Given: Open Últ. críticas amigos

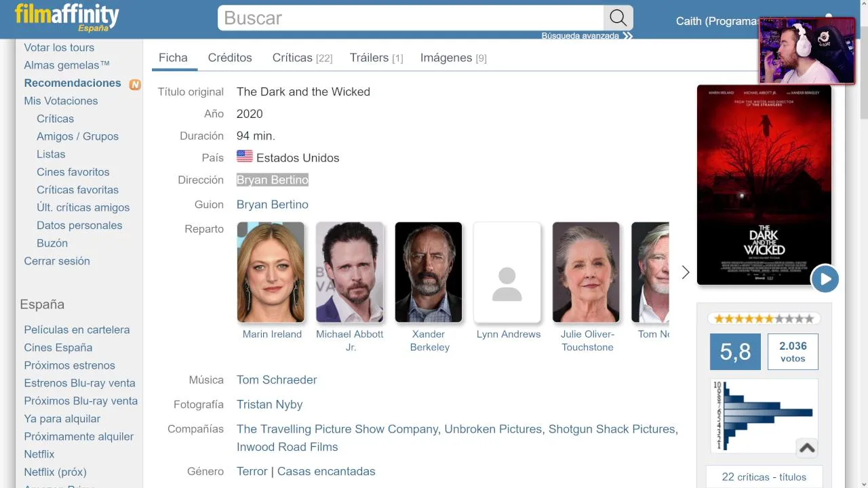Looking at the screenshot, I should pos(83,207).
